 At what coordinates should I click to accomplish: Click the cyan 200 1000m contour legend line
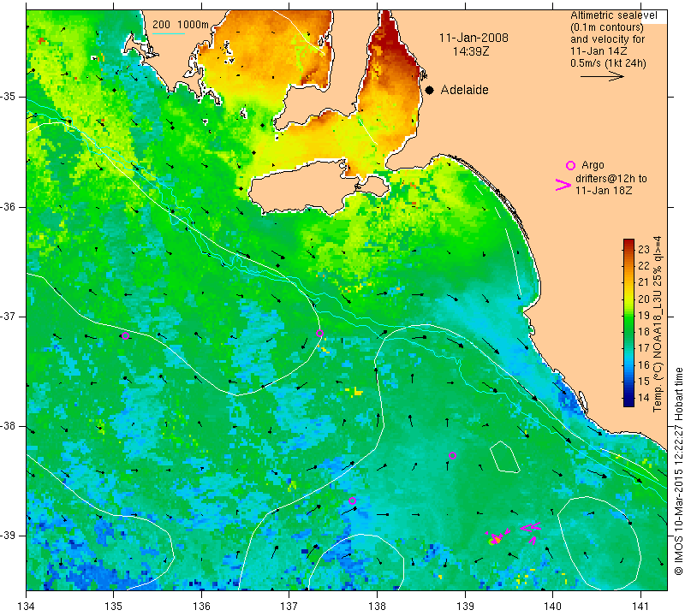point(169,33)
